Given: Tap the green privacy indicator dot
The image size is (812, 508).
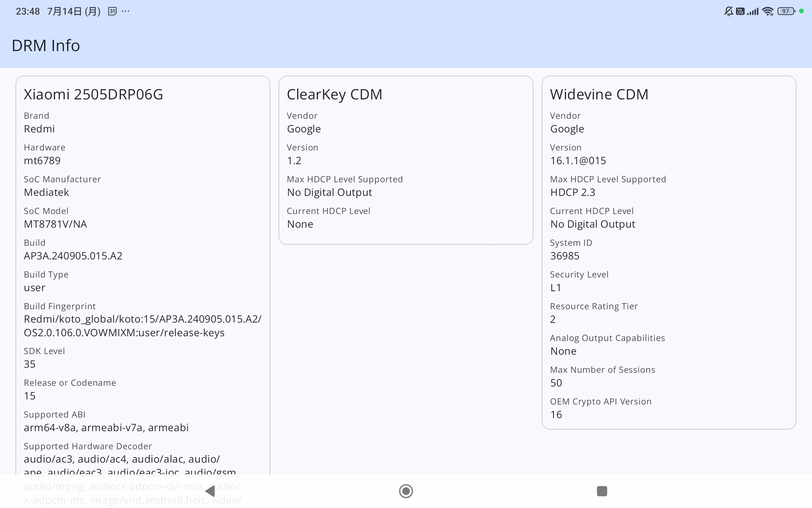Looking at the screenshot, I should click(x=801, y=11).
